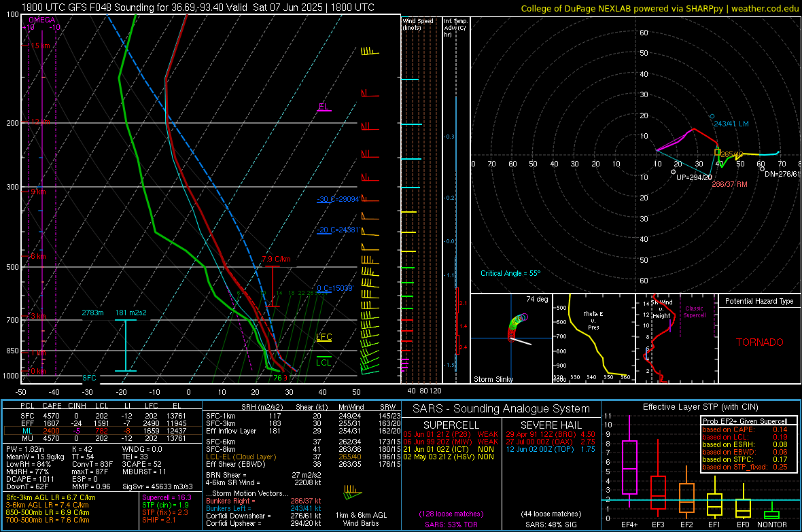Click the 'Eff Shear (EBWD)' row
Screen dimensions: 802x532
(303, 464)
